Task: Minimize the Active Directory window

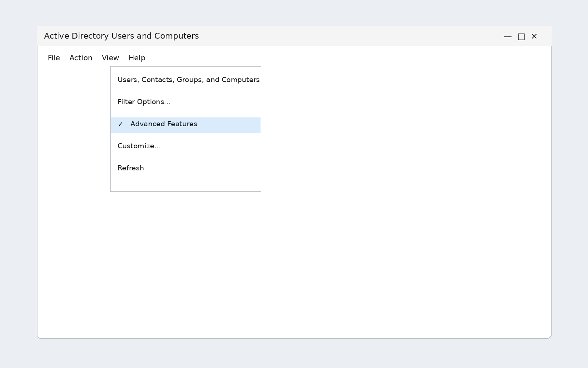Action: [508, 36]
